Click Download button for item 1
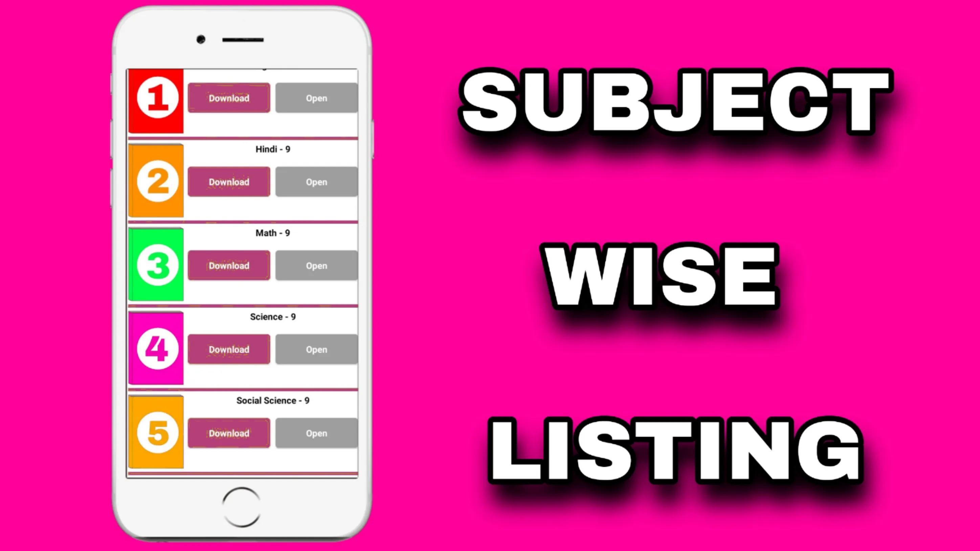The image size is (980, 551). tap(228, 97)
